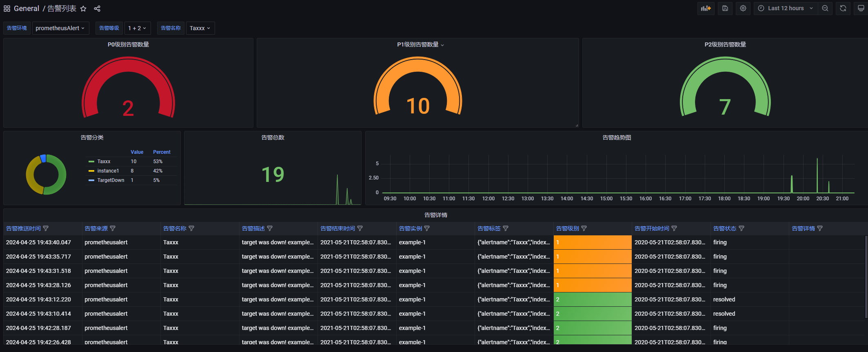Open the 1 + 2 alert level dropdown

138,28
